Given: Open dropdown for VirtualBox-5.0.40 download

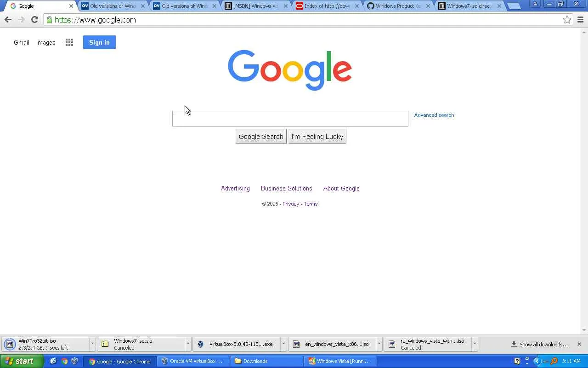Looking at the screenshot, I should (283, 344).
